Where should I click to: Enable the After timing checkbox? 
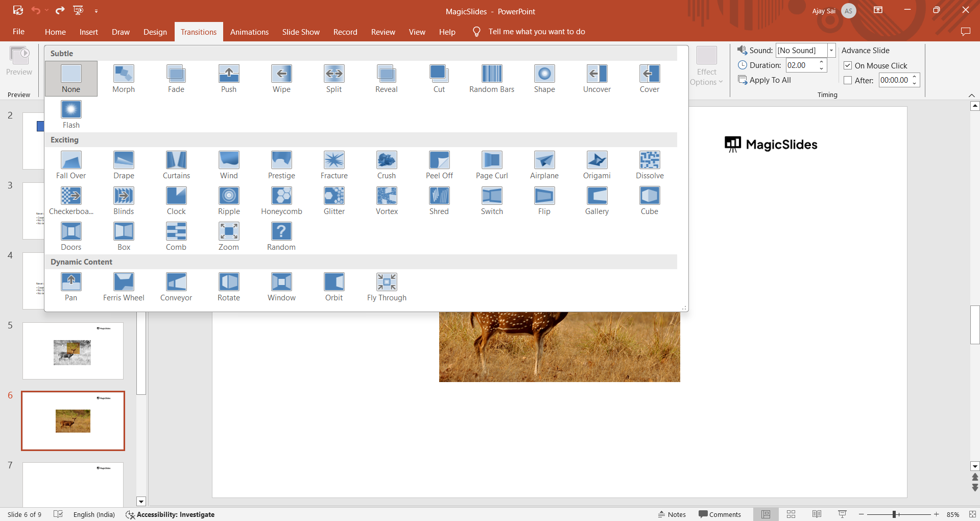point(848,80)
